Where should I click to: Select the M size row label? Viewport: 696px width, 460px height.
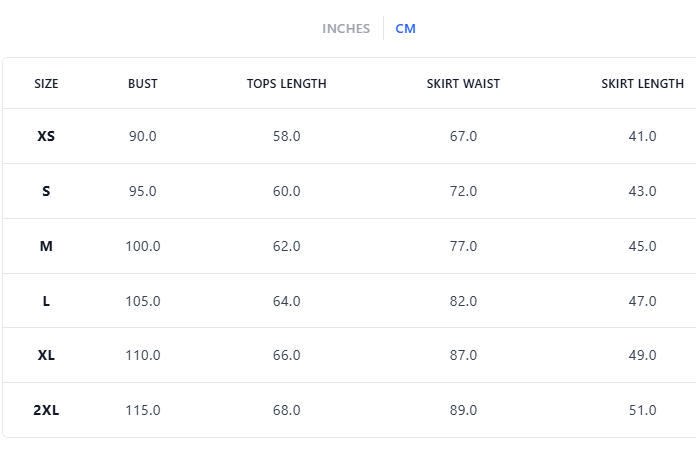coord(46,246)
